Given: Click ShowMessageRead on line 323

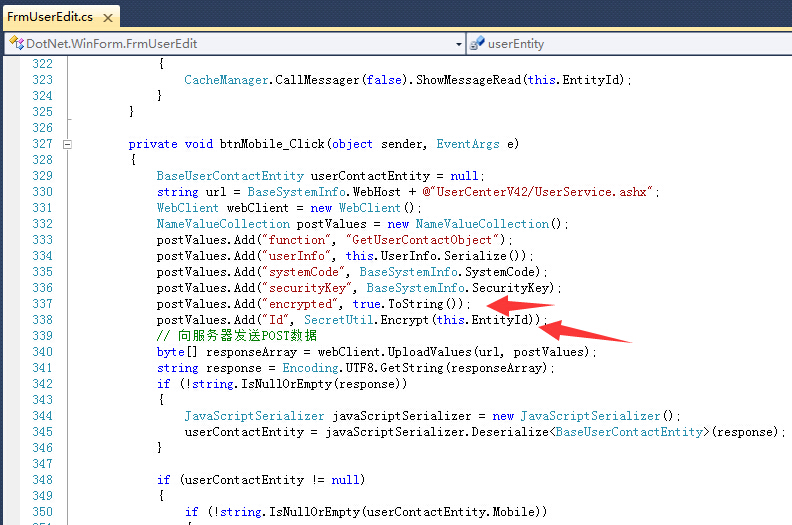Looking at the screenshot, I should [468, 80].
